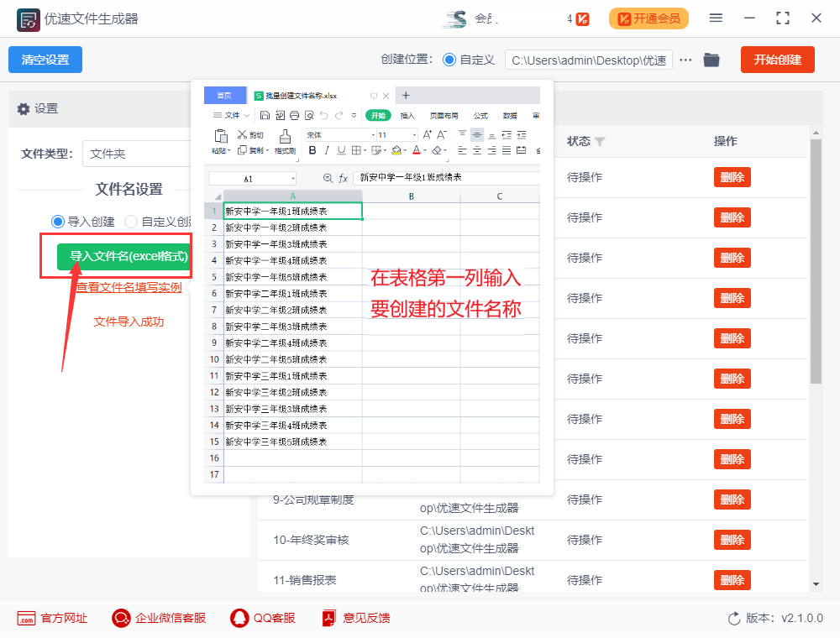Click the user avatar logo in title bar
The width and height of the screenshot is (840, 638).
454,18
